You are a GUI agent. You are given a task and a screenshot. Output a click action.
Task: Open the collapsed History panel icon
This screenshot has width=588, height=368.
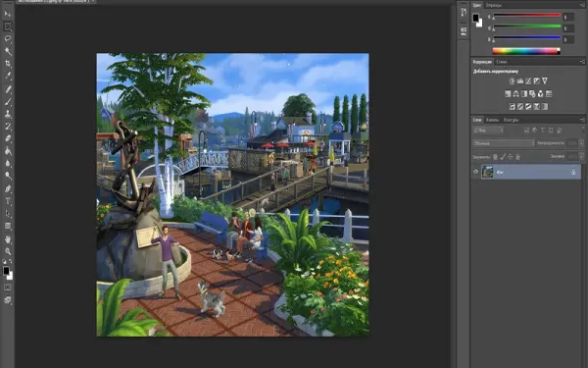(x=464, y=12)
